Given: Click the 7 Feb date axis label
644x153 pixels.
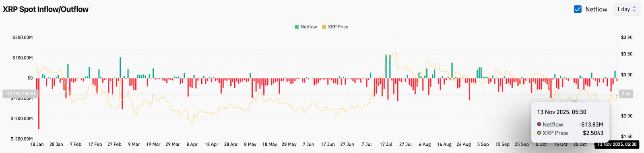Looking at the screenshot, I should pos(76,144).
